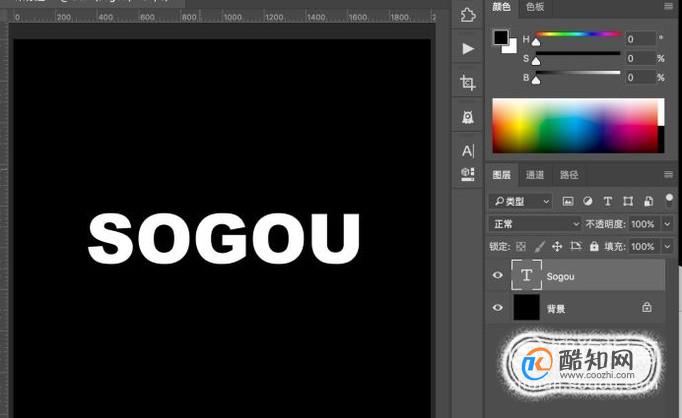Viewport: 682px width, 418px height.
Task: Lock position move-arrows icon
Action: 557,247
